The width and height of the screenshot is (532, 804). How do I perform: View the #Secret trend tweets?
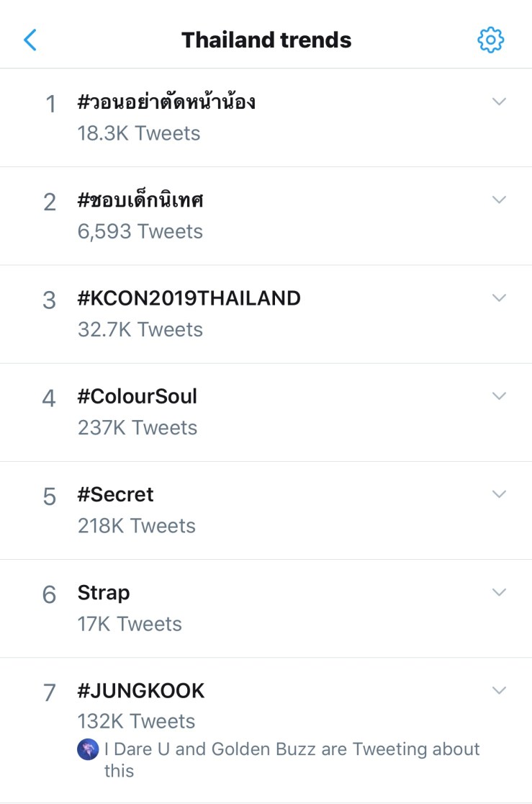(x=115, y=495)
